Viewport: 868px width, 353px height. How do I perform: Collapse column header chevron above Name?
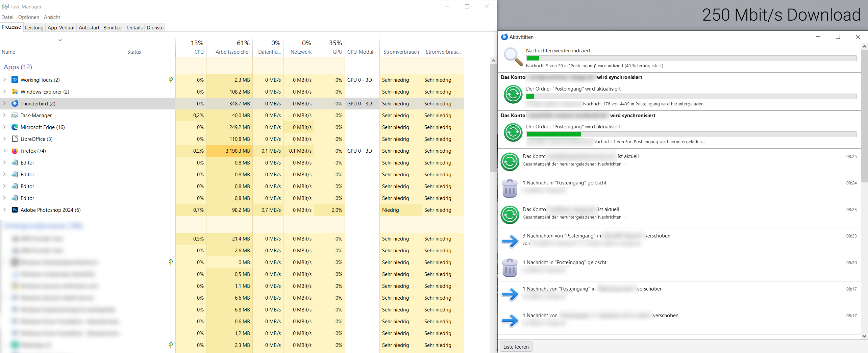click(60, 40)
